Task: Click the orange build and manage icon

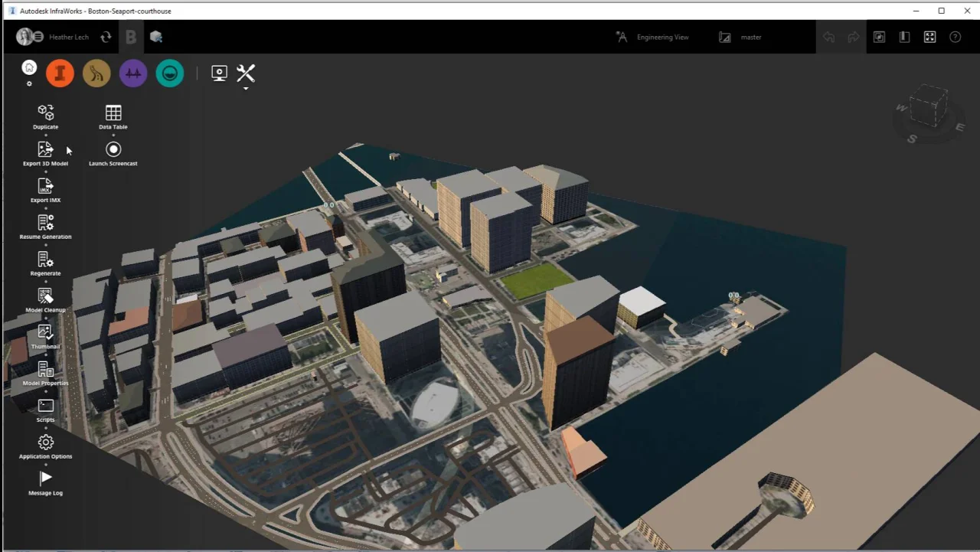Action: (x=60, y=73)
